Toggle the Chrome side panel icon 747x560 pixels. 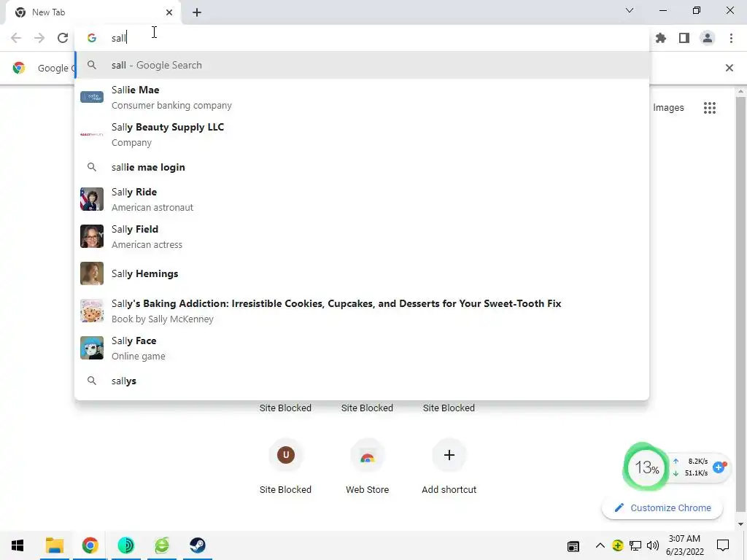(684, 38)
